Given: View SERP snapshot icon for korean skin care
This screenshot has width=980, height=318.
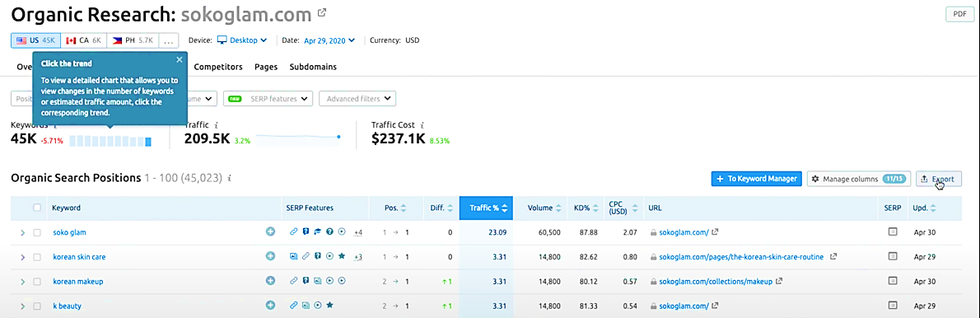Looking at the screenshot, I should [x=893, y=256].
